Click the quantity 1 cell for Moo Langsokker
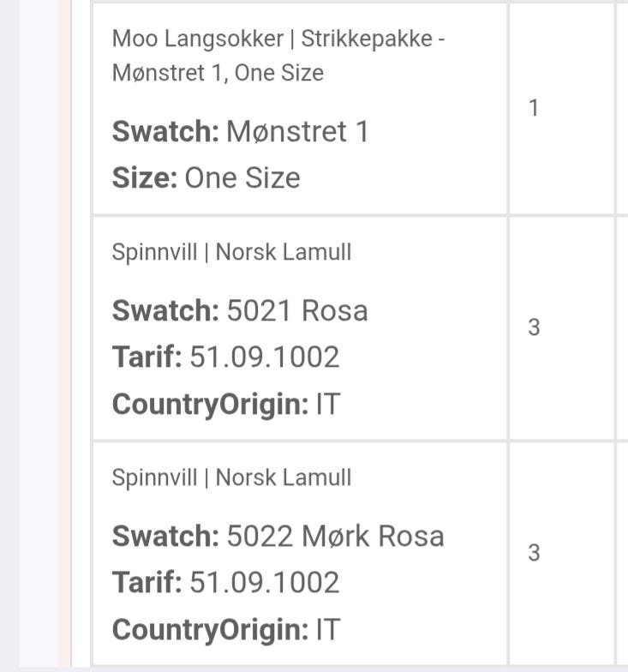628x672 pixels. [x=533, y=108]
